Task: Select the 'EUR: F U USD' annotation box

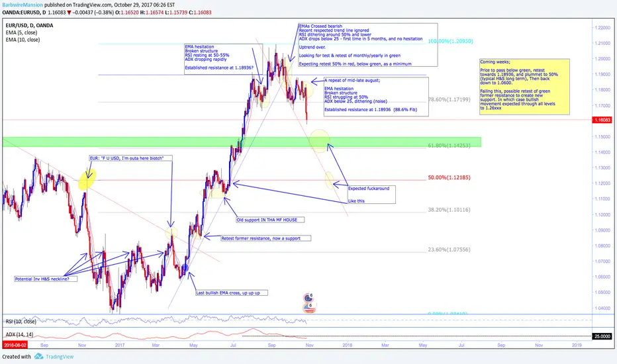Action: [x=130, y=158]
